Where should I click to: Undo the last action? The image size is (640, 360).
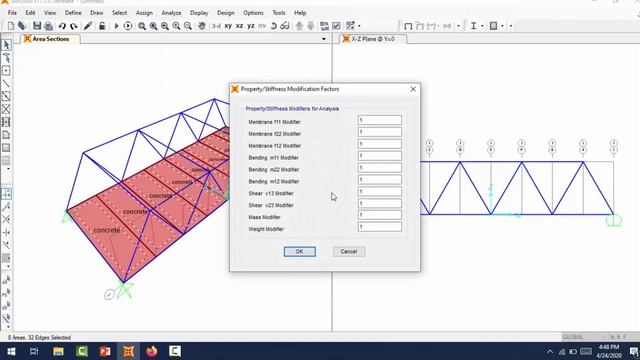[x=62, y=26]
